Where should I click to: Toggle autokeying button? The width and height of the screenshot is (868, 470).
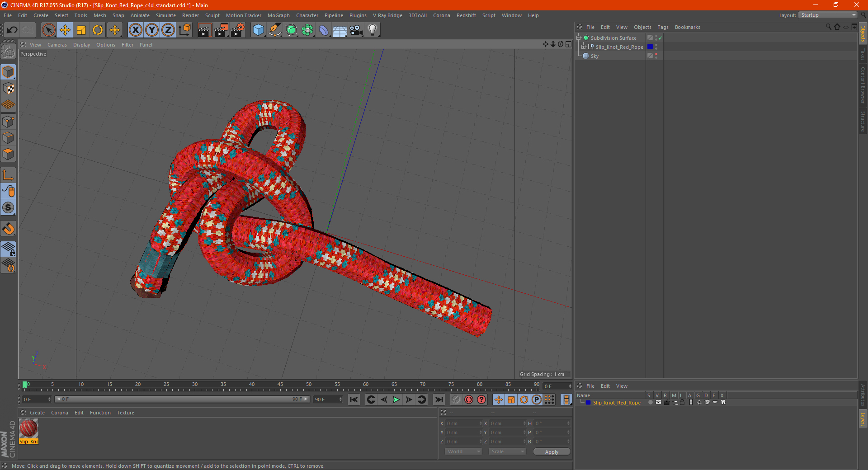469,399
